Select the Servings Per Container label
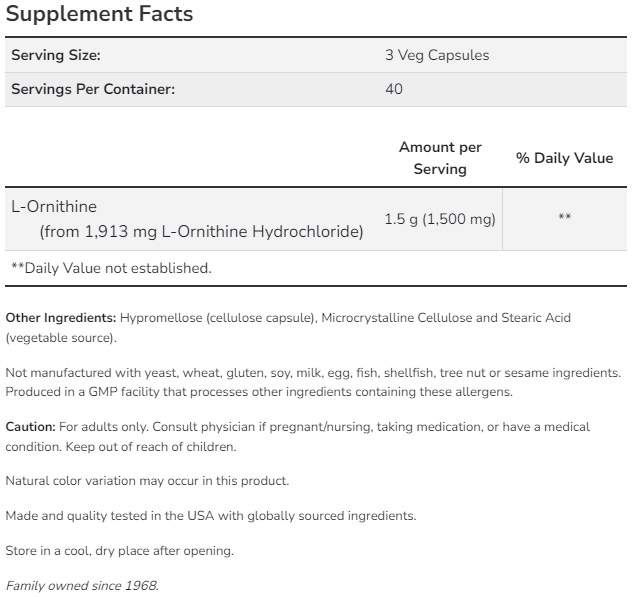This screenshot has width=632, height=597. coord(93,89)
